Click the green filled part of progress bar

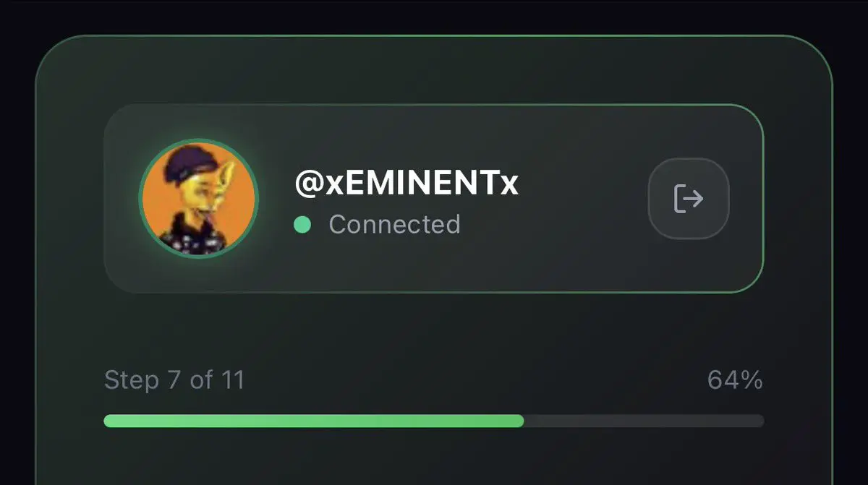pos(314,421)
